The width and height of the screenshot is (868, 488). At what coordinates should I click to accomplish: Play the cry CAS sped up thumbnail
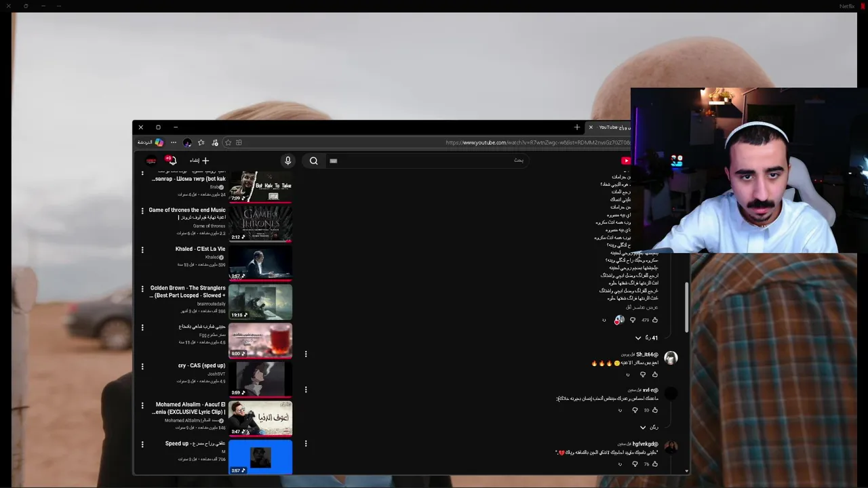pyautogui.click(x=260, y=379)
